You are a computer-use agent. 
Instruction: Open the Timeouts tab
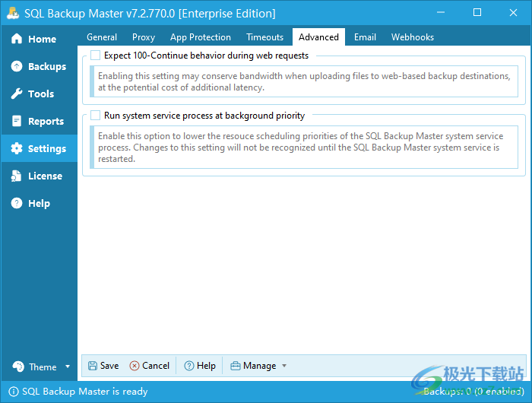tap(264, 37)
